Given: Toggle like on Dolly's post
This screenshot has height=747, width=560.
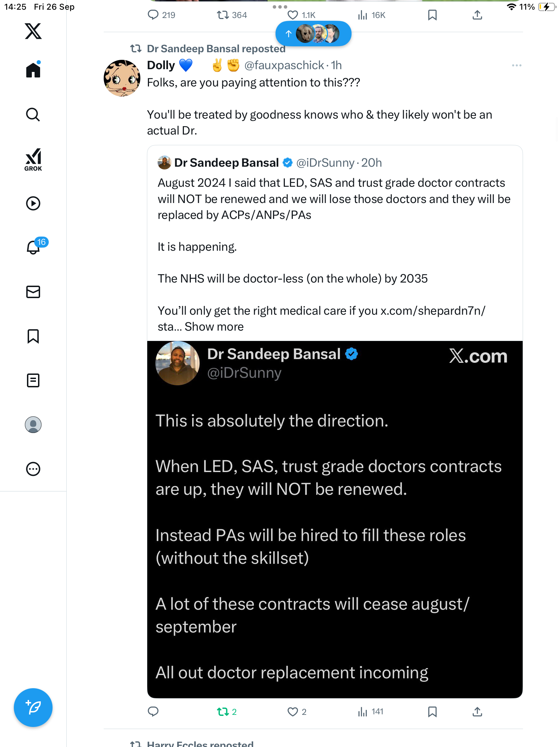Looking at the screenshot, I should pos(293,712).
